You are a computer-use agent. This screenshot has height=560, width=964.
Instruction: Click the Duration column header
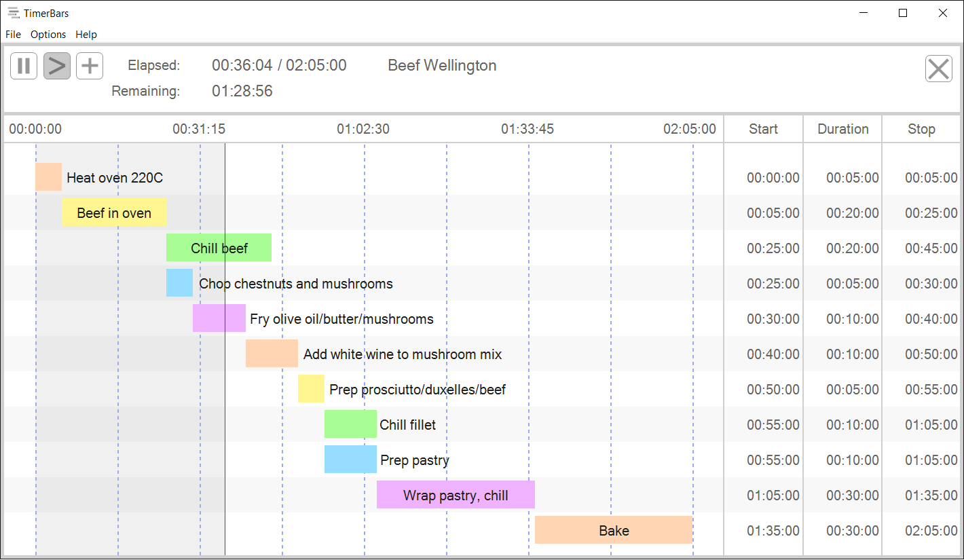(x=842, y=129)
